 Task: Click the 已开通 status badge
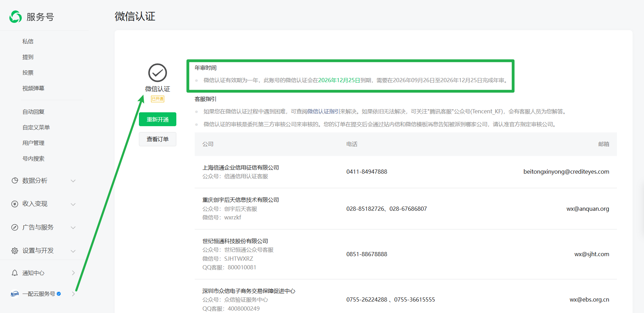tap(158, 99)
